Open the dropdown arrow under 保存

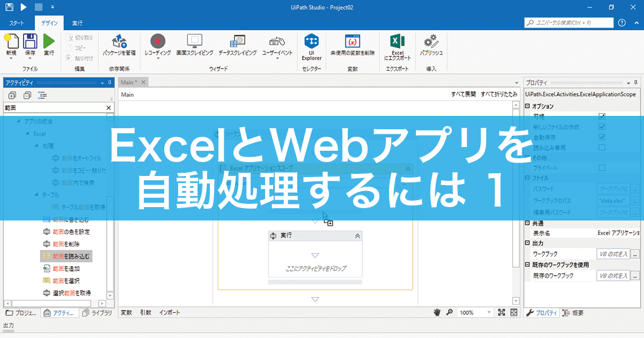click(30, 58)
